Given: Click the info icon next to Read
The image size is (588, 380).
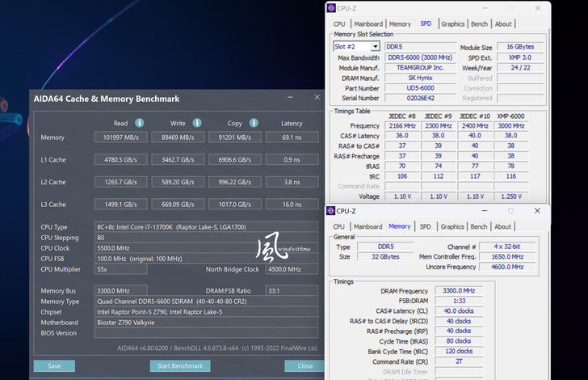Looking at the screenshot, I should (x=140, y=123).
